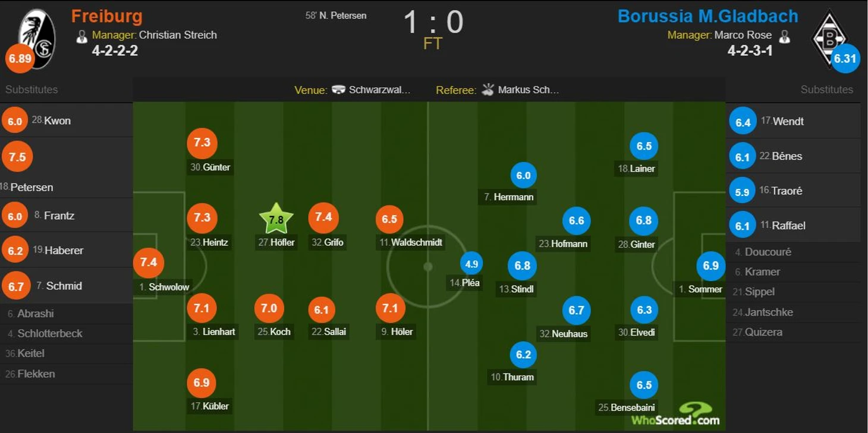Click the manager icon next to Marco Rose
The width and height of the screenshot is (868, 433).
(x=785, y=36)
